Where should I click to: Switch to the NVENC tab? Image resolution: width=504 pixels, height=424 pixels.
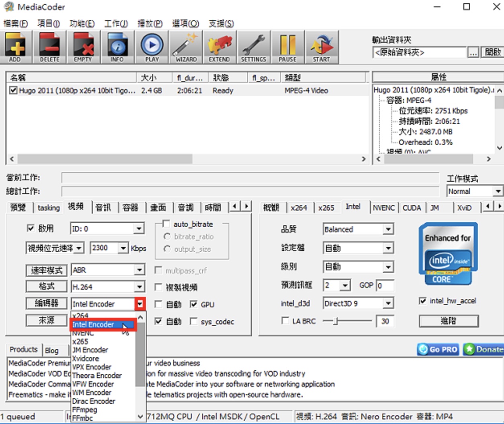point(384,208)
